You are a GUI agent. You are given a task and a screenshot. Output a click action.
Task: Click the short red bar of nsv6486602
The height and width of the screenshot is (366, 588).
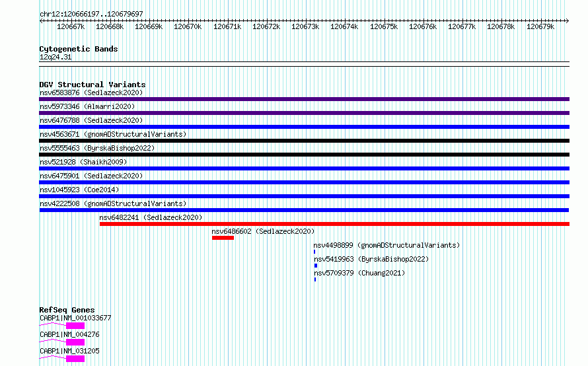pos(223,238)
